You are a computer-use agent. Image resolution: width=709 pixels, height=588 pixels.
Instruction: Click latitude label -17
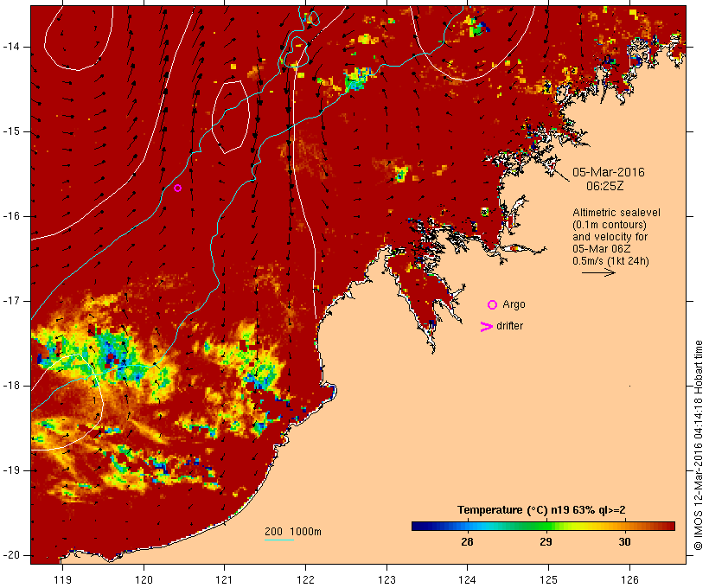[x=10, y=301]
